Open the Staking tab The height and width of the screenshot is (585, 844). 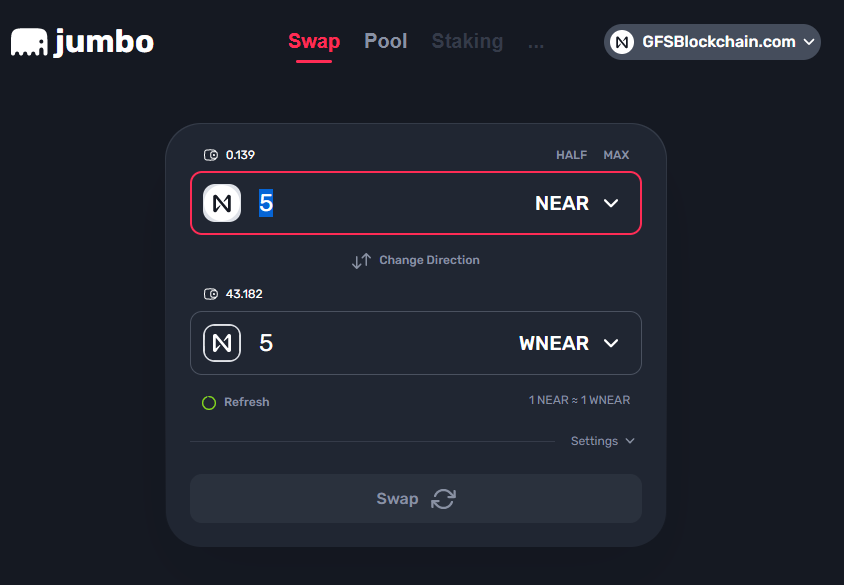(467, 41)
